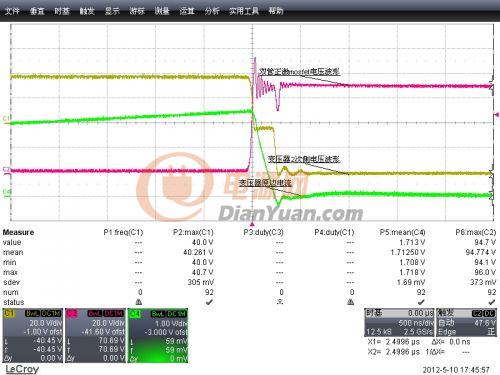Open the 文件 (File) menu
Viewport: 500px width, 375px height.
pos(12,11)
